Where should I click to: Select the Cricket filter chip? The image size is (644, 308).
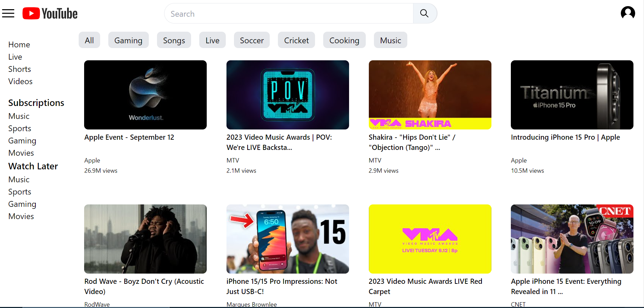(296, 40)
